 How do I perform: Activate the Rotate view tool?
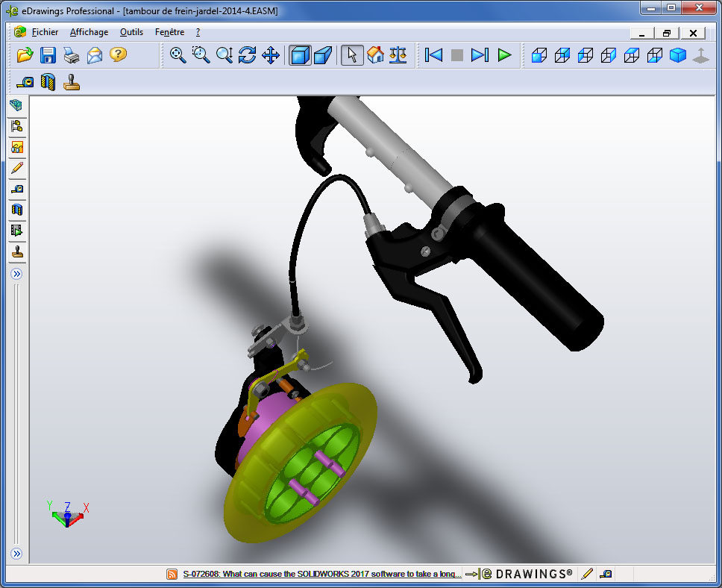(x=248, y=54)
